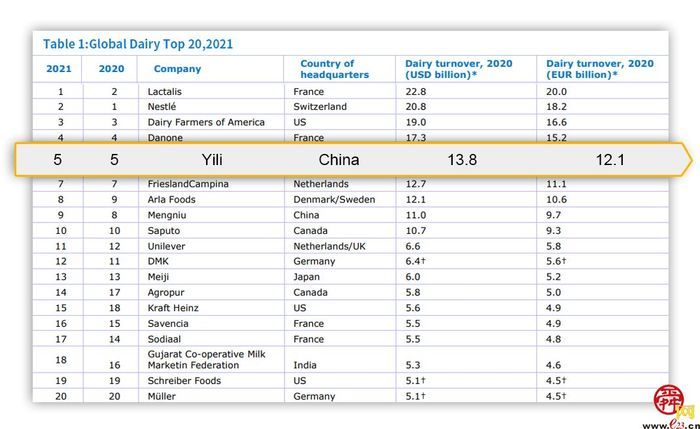Click the EUR value "5.8" for Unilever
Image resolution: width=700 pixels, height=429 pixels.
click(x=554, y=246)
